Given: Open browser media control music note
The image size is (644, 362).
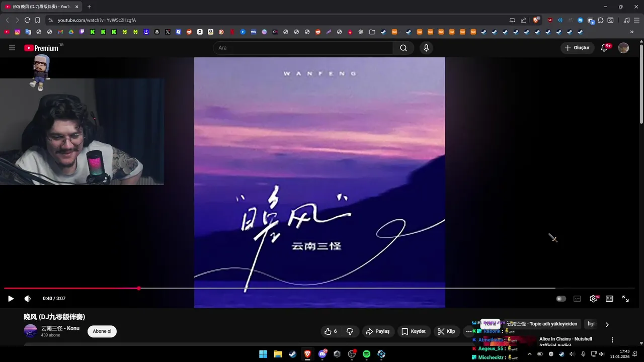Looking at the screenshot, I should (x=626, y=20).
